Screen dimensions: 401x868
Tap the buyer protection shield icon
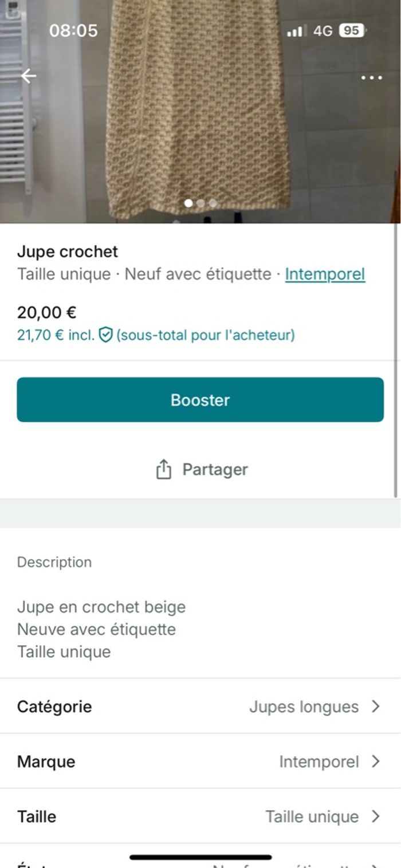tap(105, 335)
